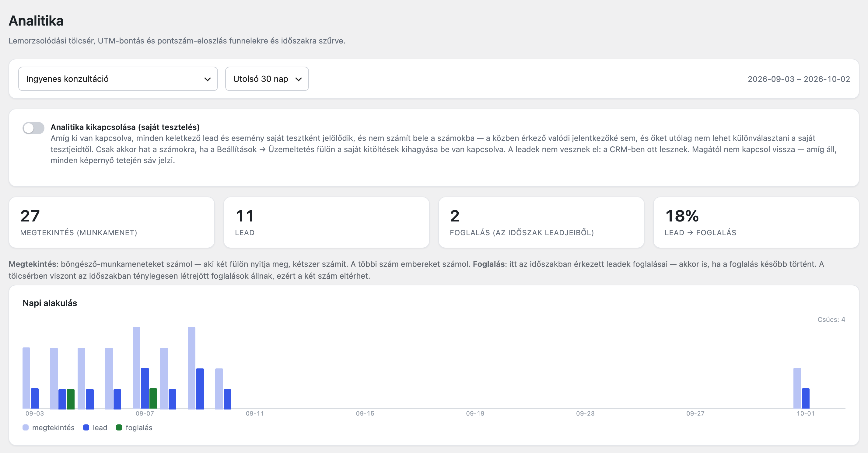Click the 09-15 axis label
The height and width of the screenshot is (453, 868).
(x=365, y=413)
